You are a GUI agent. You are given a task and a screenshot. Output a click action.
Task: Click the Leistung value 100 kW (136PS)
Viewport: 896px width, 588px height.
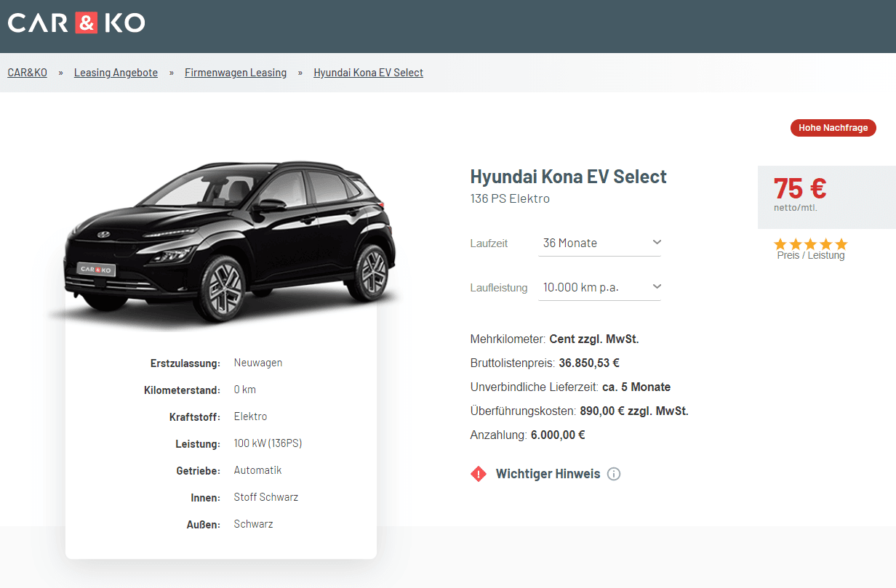[268, 443]
